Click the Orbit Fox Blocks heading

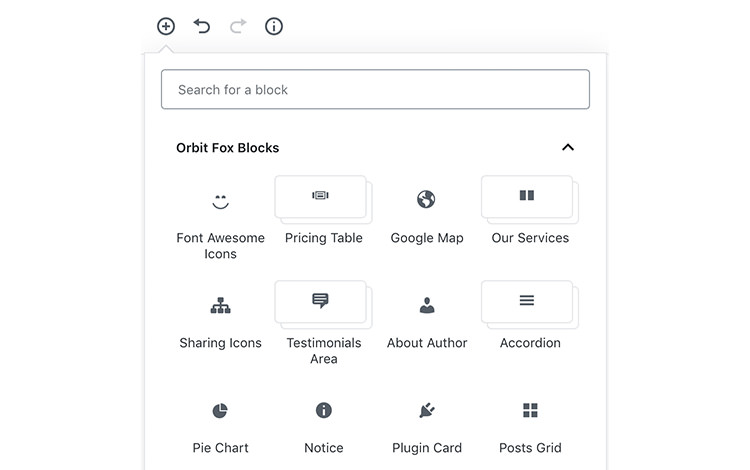coord(228,147)
